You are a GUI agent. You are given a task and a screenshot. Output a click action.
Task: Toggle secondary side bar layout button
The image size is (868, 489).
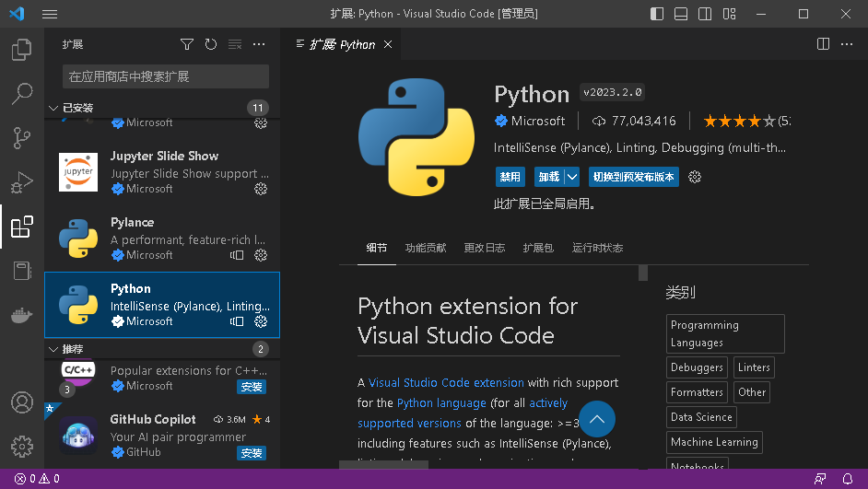click(705, 14)
